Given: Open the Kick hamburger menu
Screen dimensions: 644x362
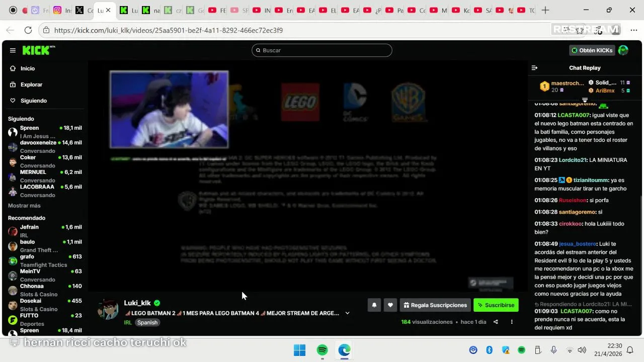Looking at the screenshot, I should (x=13, y=50).
